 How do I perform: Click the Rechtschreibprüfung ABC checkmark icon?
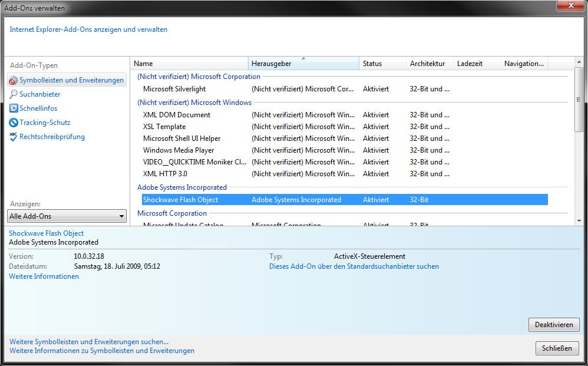click(14, 137)
